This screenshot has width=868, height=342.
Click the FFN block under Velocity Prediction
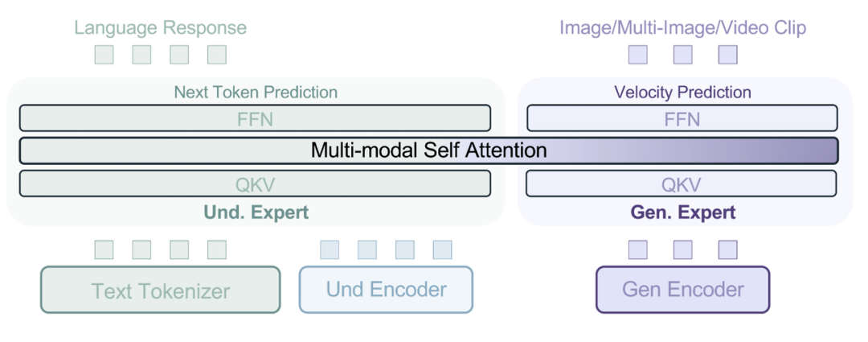pos(682,118)
